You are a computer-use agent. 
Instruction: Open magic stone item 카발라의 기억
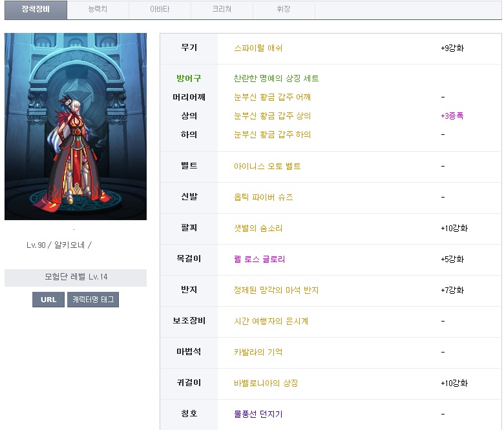[258, 352]
